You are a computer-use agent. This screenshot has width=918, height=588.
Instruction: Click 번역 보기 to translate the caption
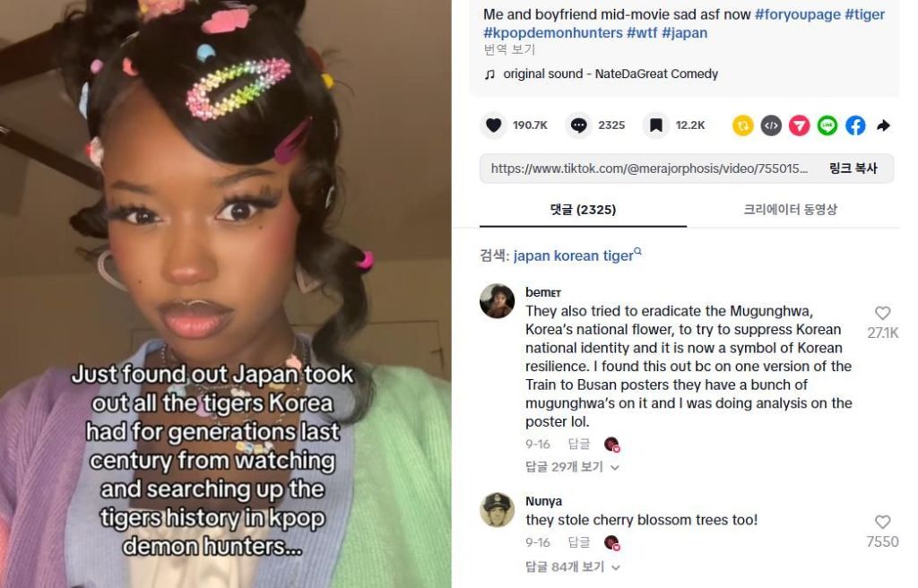click(x=509, y=50)
